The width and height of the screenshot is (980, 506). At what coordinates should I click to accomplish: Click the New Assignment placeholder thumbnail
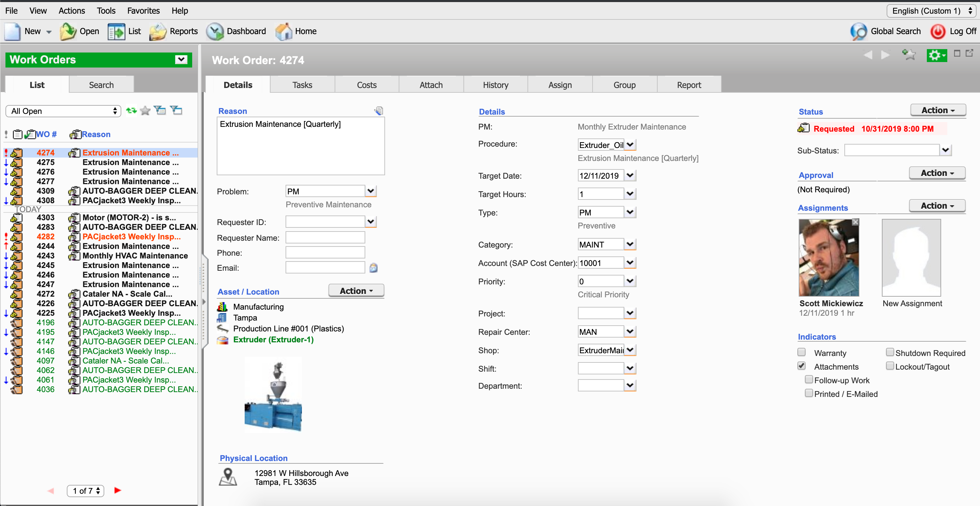tap(911, 258)
